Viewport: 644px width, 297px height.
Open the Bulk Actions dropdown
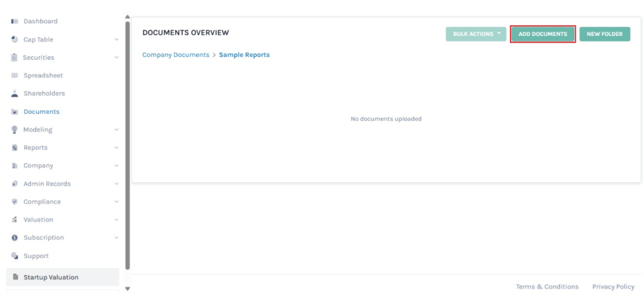(475, 34)
